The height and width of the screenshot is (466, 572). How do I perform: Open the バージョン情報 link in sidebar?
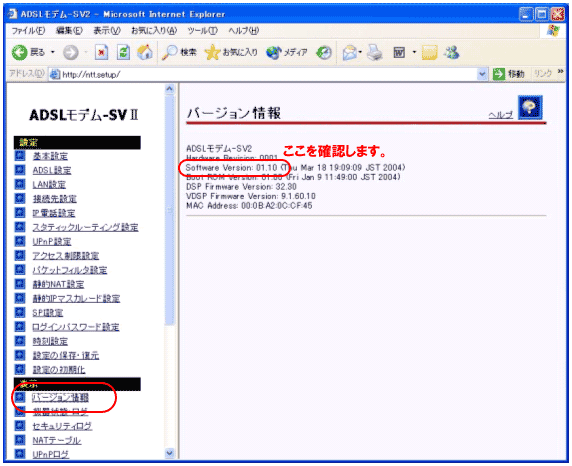tap(61, 397)
